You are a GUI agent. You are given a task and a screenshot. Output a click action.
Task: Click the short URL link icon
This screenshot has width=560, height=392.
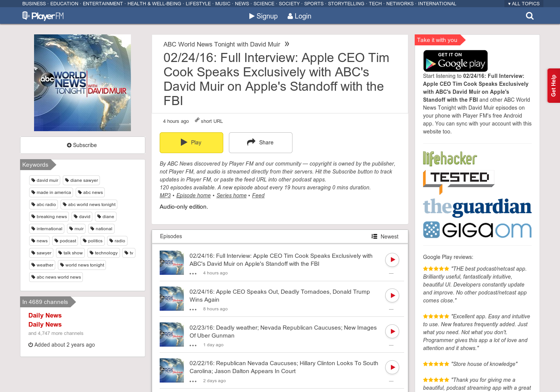(x=197, y=120)
